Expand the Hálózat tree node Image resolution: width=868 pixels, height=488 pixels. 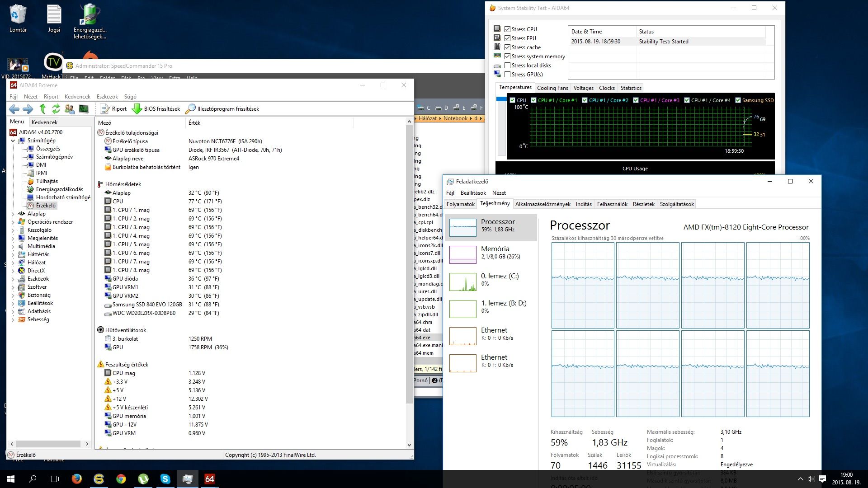(13, 263)
